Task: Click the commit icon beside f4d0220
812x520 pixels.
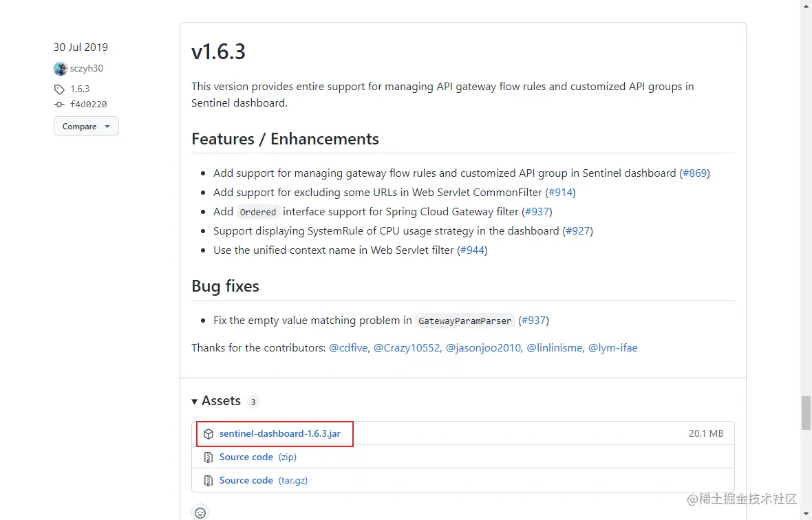Action: pos(60,104)
